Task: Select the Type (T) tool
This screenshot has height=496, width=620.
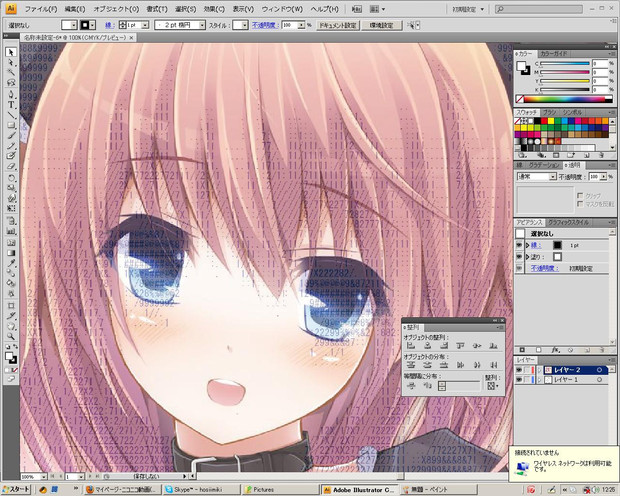Action: pyautogui.click(x=11, y=105)
